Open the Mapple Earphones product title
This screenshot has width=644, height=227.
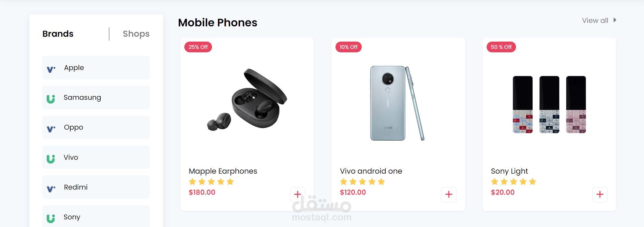click(x=223, y=171)
